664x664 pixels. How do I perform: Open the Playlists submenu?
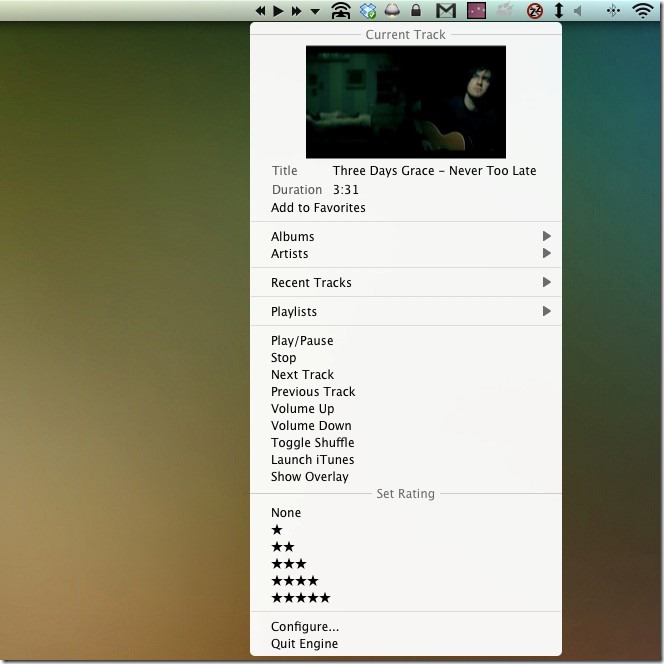pos(405,312)
